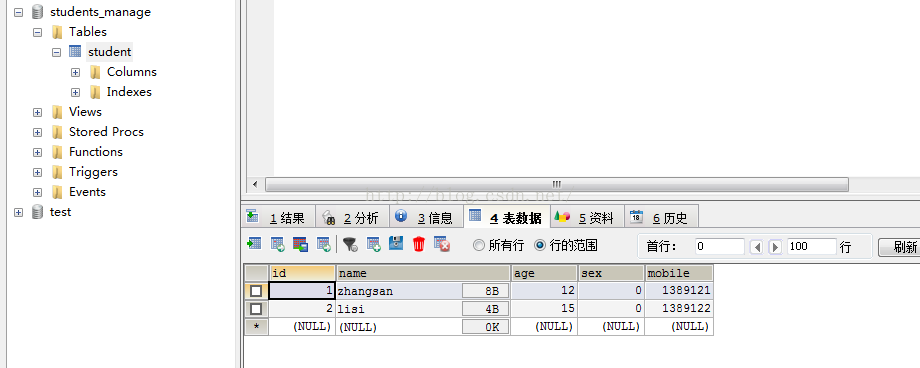Save changes with the floppy disk icon
The width and height of the screenshot is (920, 368).
396,243
